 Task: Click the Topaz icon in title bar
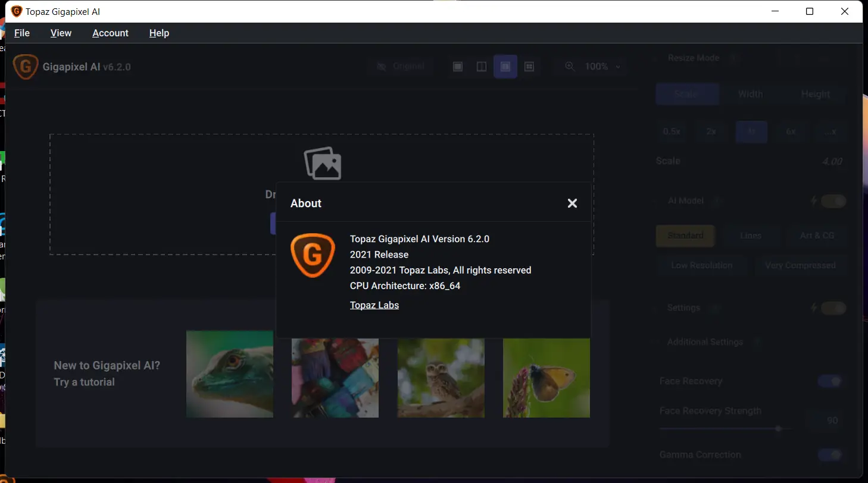[x=17, y=11]
